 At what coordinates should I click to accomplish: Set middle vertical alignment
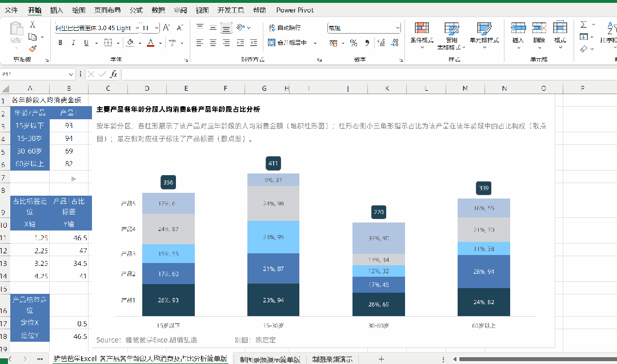tap(213, 27)
